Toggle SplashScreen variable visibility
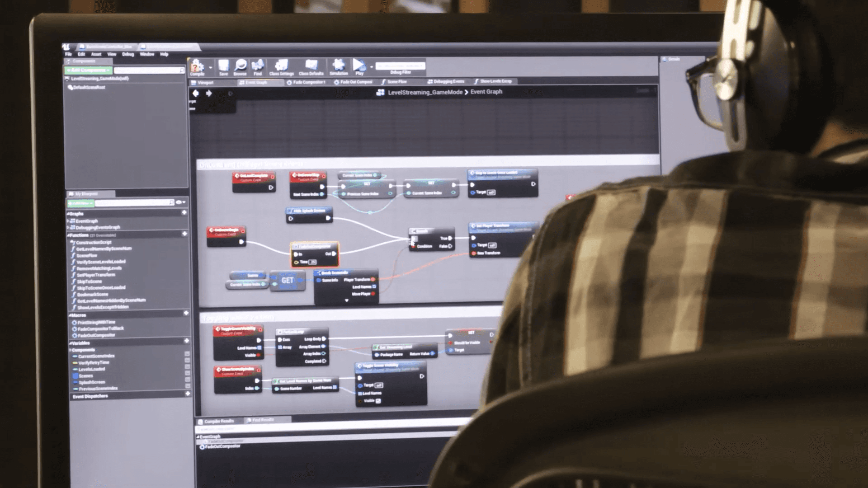 pos(187,380)
